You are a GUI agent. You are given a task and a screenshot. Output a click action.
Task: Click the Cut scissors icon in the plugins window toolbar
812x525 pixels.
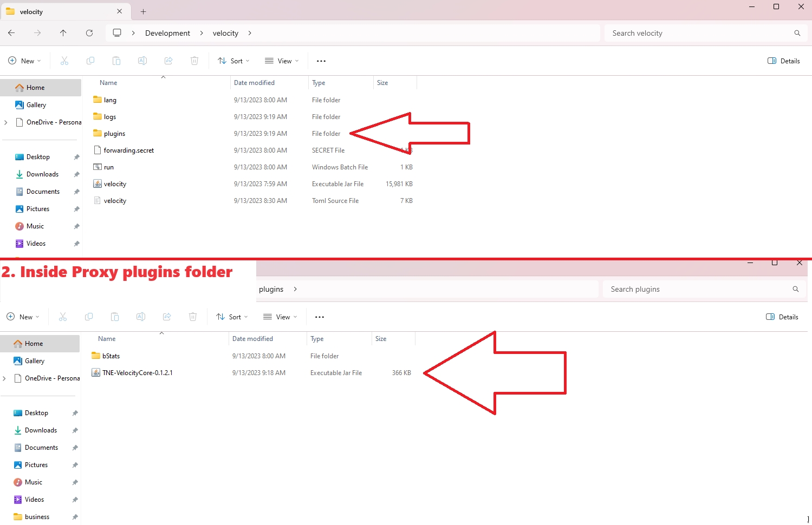(x=63, y=317)
